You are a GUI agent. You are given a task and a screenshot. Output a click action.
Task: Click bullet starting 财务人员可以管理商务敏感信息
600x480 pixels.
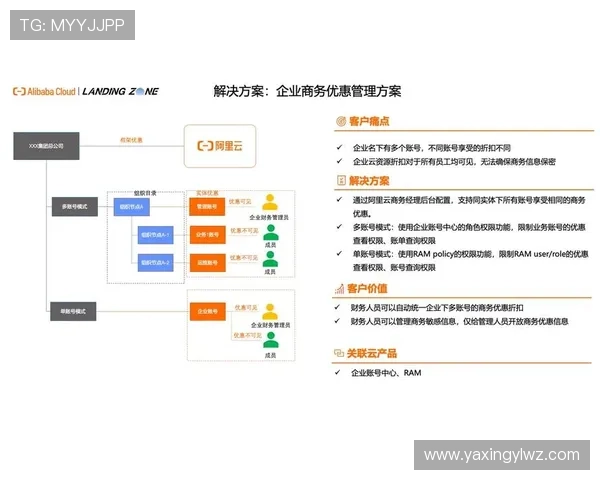[x=459, y=322]
